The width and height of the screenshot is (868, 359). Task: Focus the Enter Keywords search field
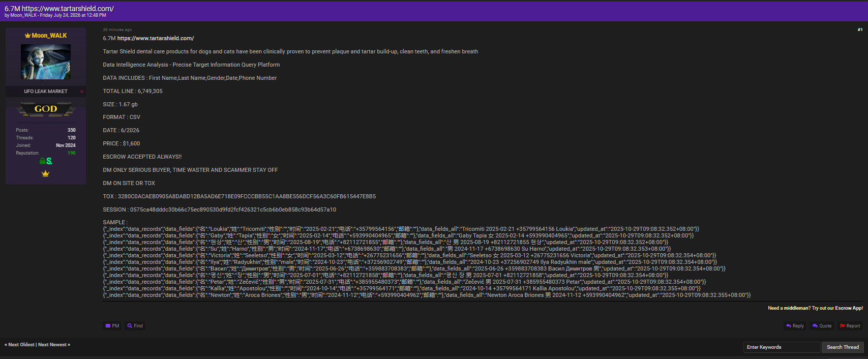tap(782, 347)
